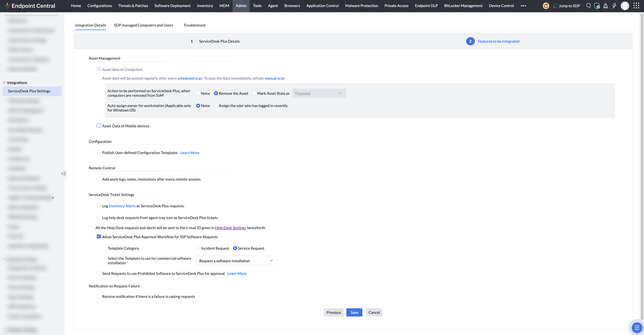Viewport: 644px width, 335px height.
Task: Open the Help Desk Settings link
Action: click(x=230, y=228)
